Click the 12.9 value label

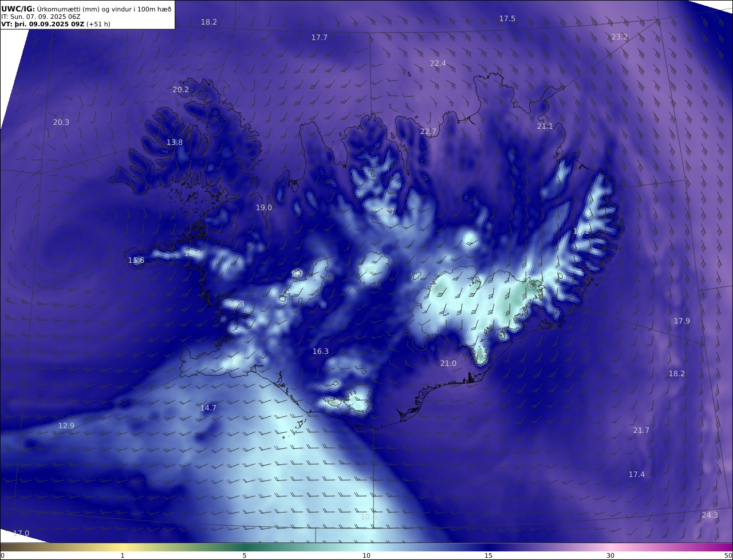pos(66,425)
